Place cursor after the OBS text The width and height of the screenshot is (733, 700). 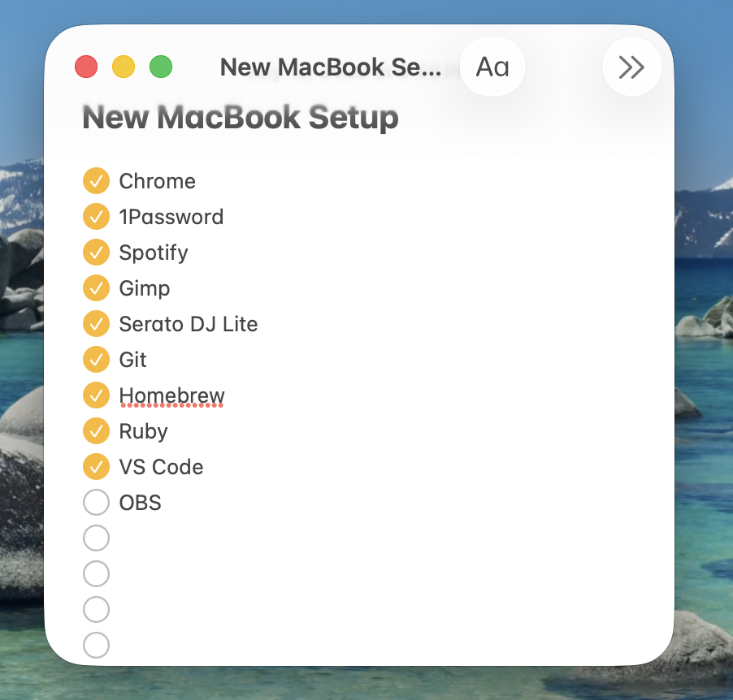[163, 503]
